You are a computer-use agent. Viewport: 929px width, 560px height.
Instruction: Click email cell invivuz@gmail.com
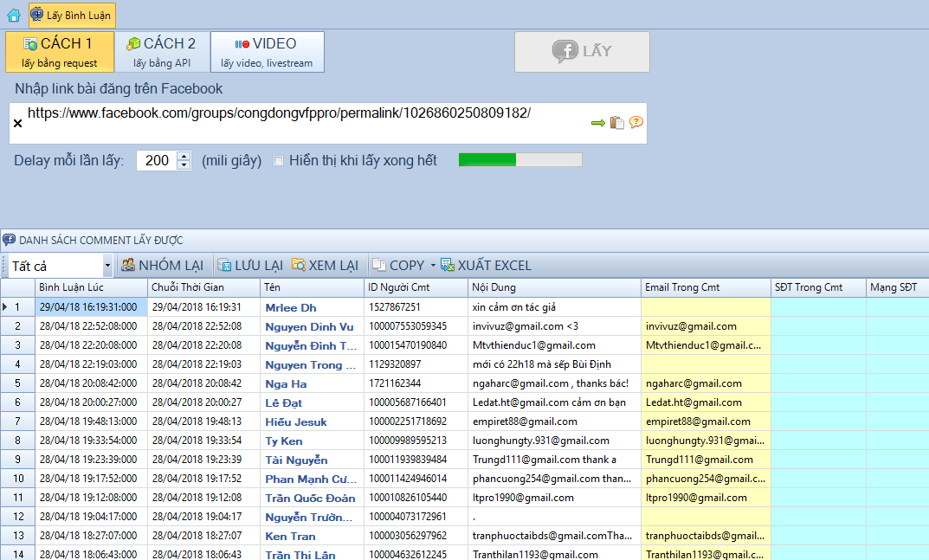tap(706, 326)
